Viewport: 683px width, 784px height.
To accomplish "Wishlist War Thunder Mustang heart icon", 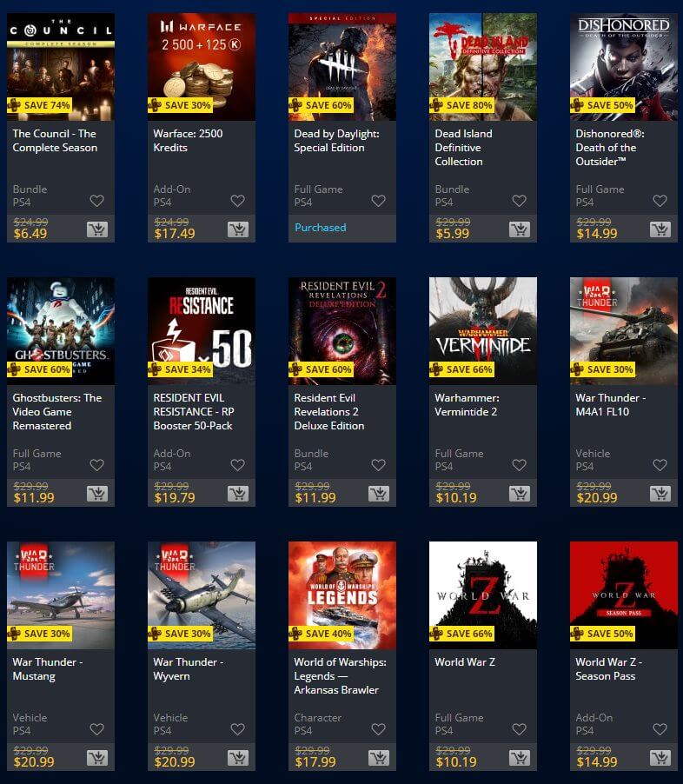I will point(97,729).
